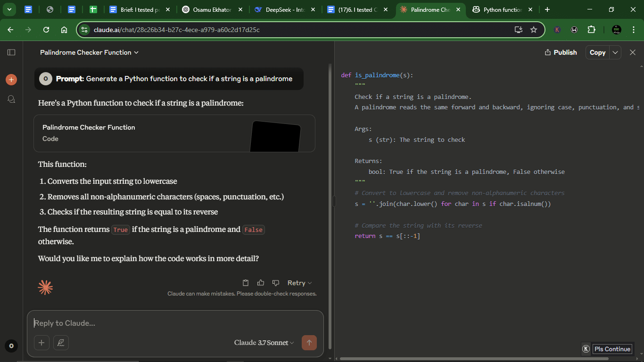This screenshot has height=362, width=644.
Task: Publish the artifact with the Publish button
Action: (561, 52)
